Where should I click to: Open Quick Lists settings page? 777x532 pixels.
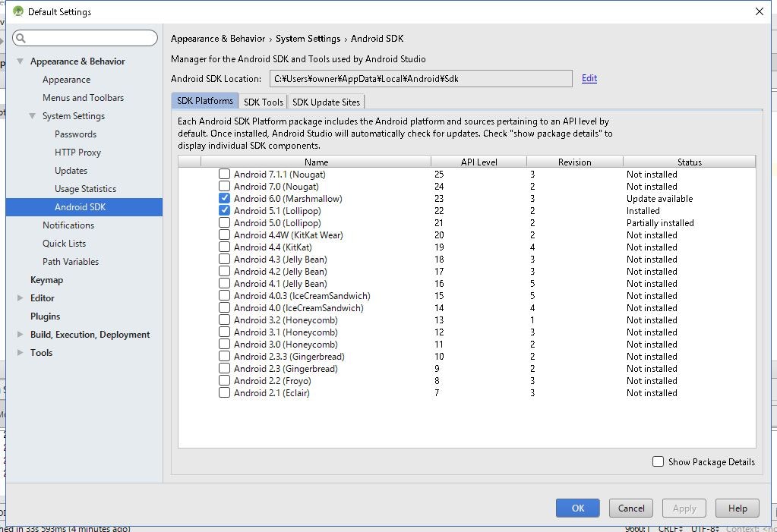64,243
